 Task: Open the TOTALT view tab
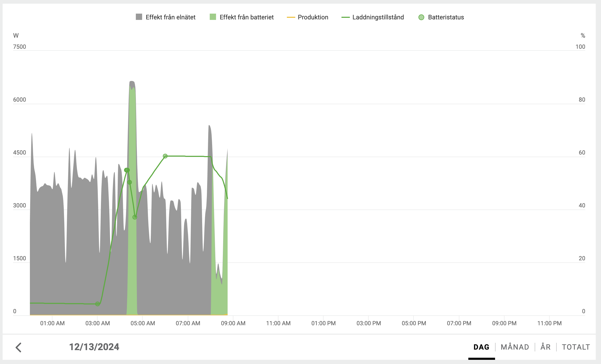click(576, 347)
